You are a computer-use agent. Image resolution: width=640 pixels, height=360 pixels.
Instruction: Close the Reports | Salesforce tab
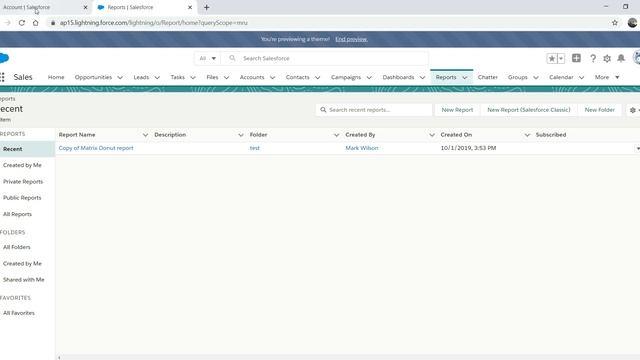click(x=190, y=7)
